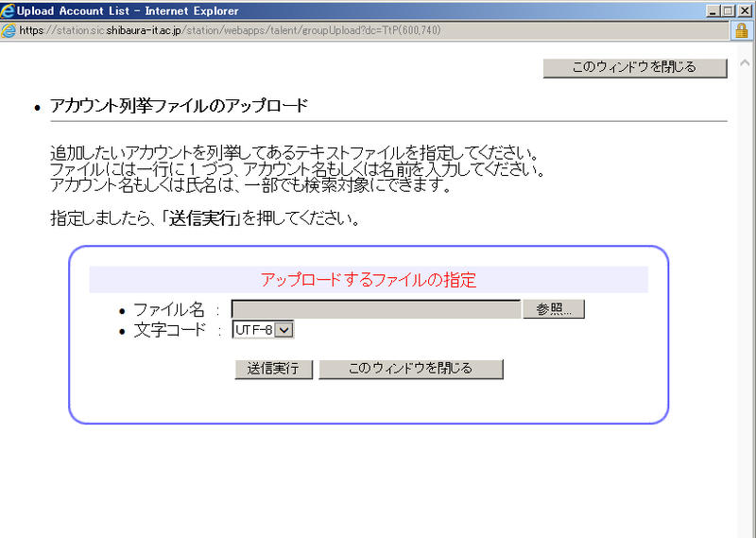Click the page icon beside the URL
The width and height of the screenshot is (756, 538).
point(9,30)
